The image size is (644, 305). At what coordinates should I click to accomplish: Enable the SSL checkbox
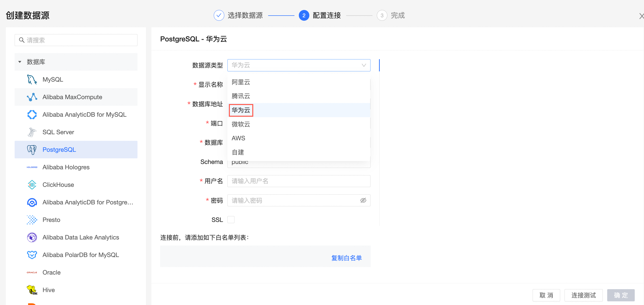(x=231, y=219)
